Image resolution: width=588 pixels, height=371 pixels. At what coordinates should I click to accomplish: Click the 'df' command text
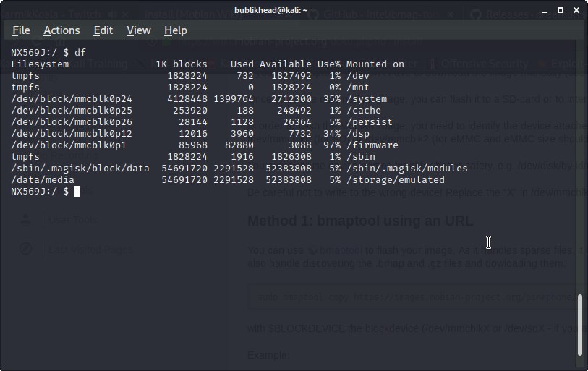[80, 53]
